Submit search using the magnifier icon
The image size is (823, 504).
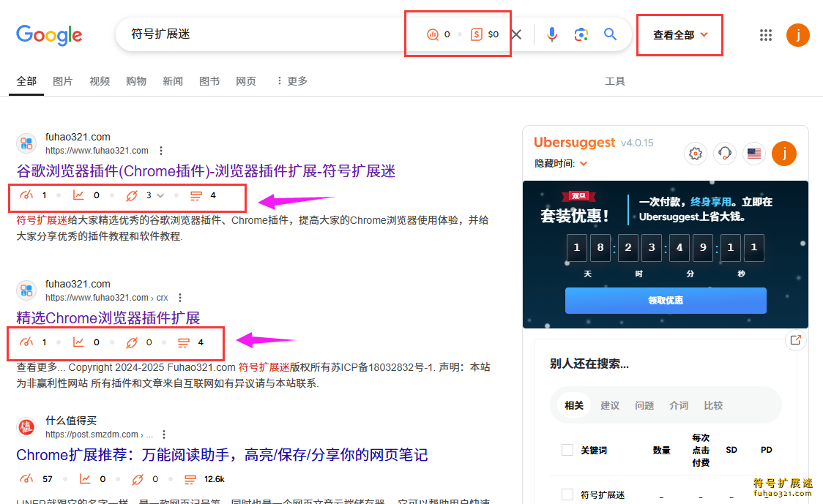tap(610, 34)
